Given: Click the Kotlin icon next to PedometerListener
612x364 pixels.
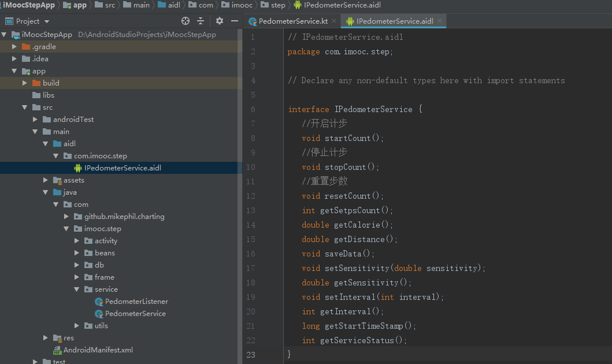Looking at the screenshot, I should 101,301.
